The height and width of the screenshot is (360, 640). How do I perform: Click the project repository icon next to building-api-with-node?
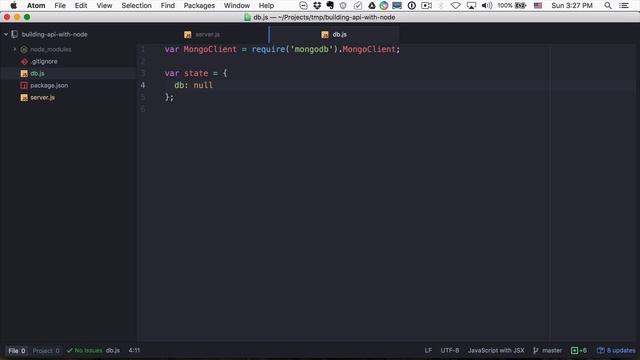(15, 34)
